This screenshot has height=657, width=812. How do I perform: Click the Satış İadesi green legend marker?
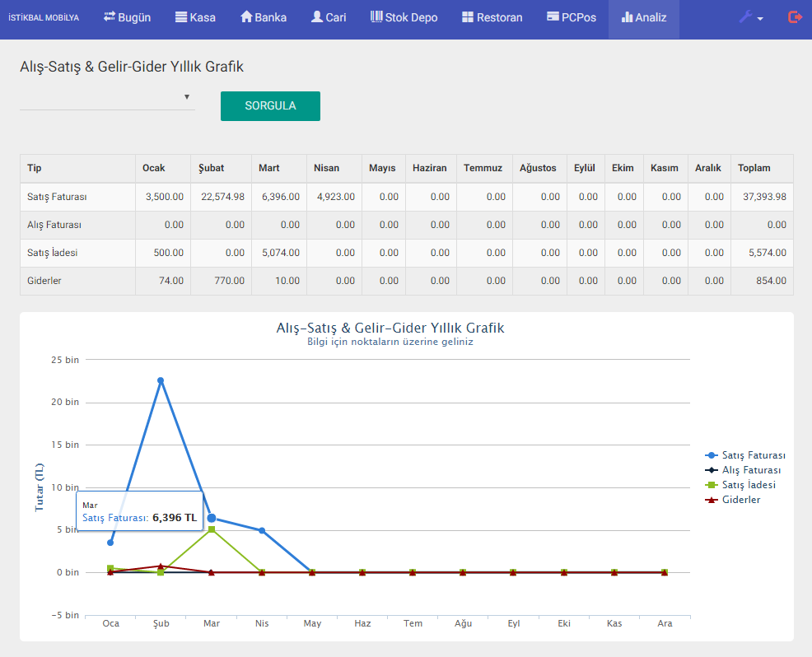point(712,485)
